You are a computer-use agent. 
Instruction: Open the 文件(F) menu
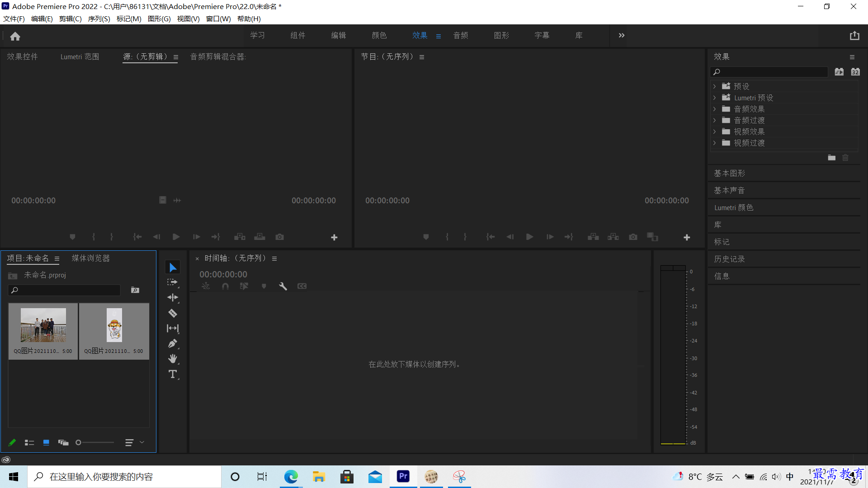point(14,19)
